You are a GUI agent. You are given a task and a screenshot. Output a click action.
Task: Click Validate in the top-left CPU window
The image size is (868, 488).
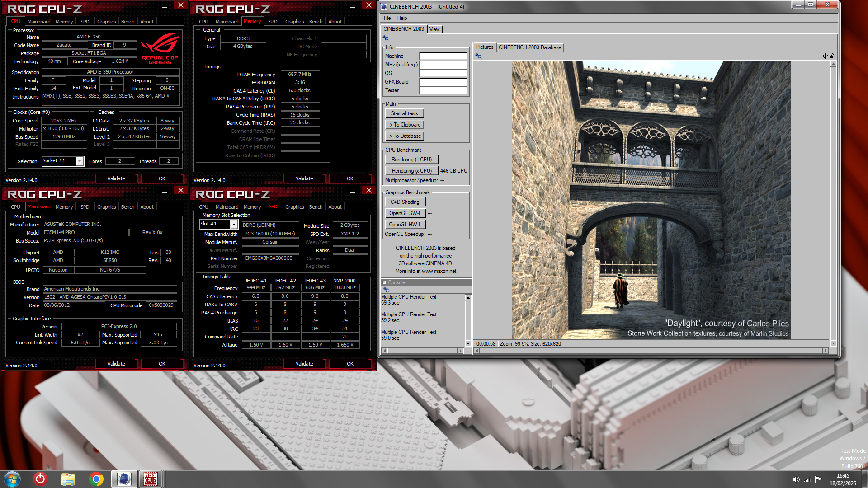tap(116, 178)
